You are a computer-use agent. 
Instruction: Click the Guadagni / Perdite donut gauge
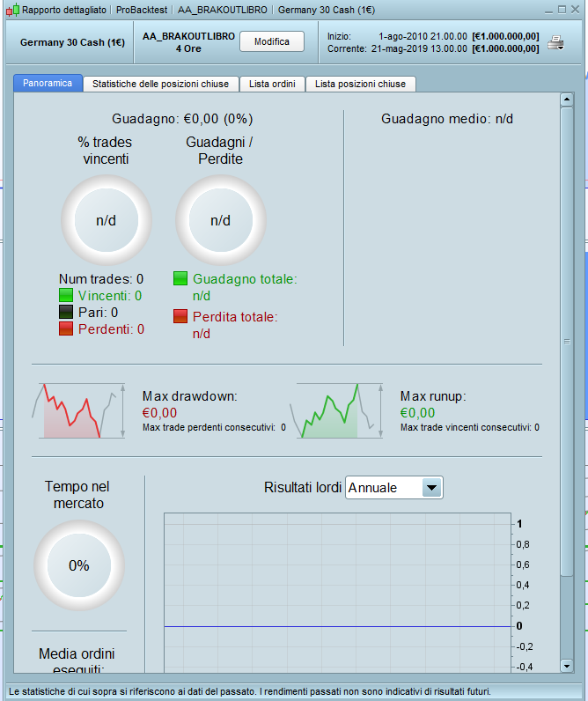[x=221, y=220]
